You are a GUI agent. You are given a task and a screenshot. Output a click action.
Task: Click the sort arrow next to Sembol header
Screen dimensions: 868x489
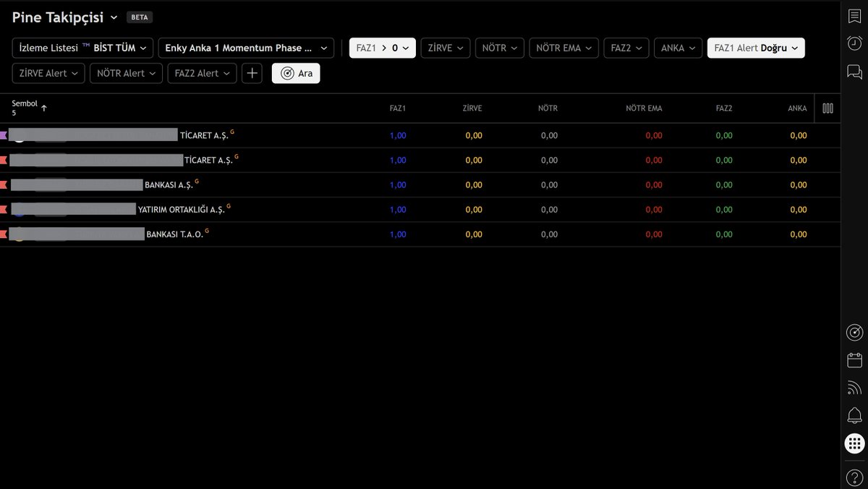coord(44,108)
